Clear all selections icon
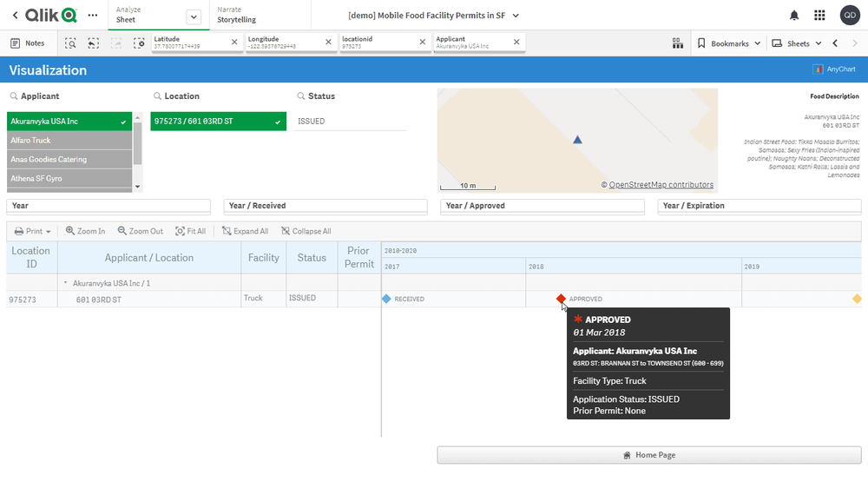This screenshot has height=488, width=868. click(x=139, y=43)
